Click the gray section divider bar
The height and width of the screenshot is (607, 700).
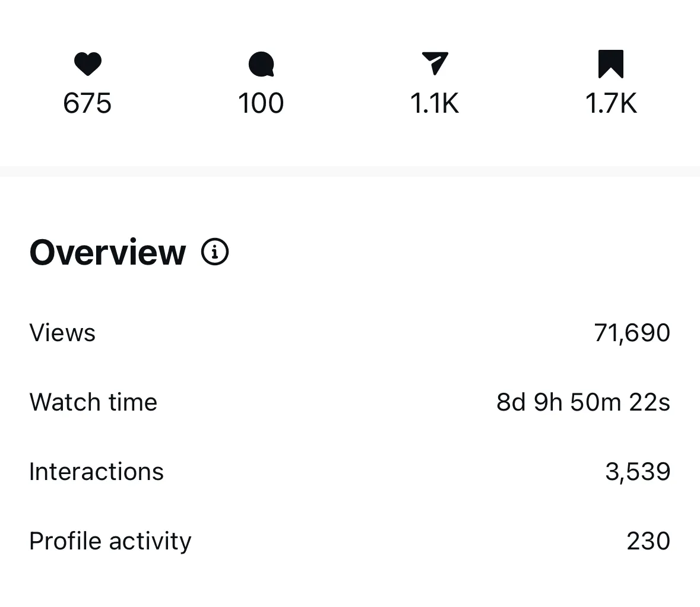(350, 171)
